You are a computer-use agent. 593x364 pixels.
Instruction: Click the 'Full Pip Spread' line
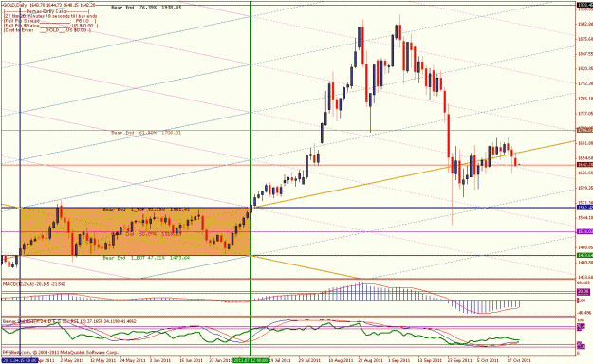click(x=50, y=21)
